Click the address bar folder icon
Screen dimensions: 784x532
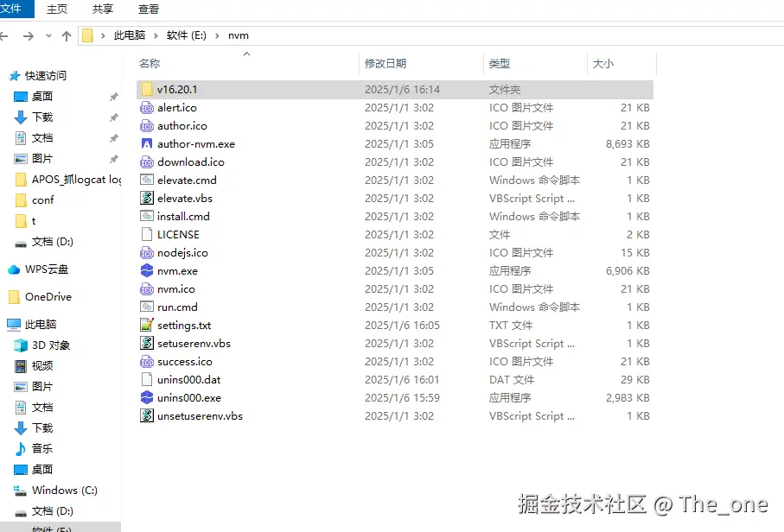click(87, 35)
